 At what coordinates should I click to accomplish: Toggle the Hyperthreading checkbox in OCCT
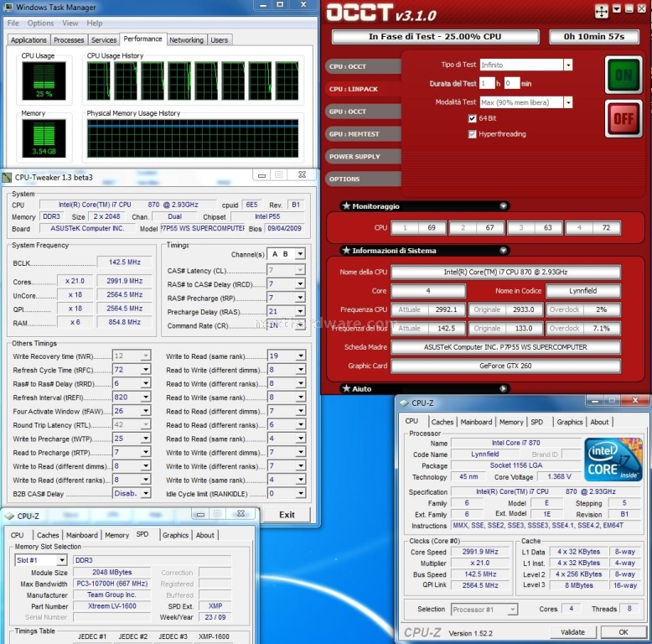[472, 134]
